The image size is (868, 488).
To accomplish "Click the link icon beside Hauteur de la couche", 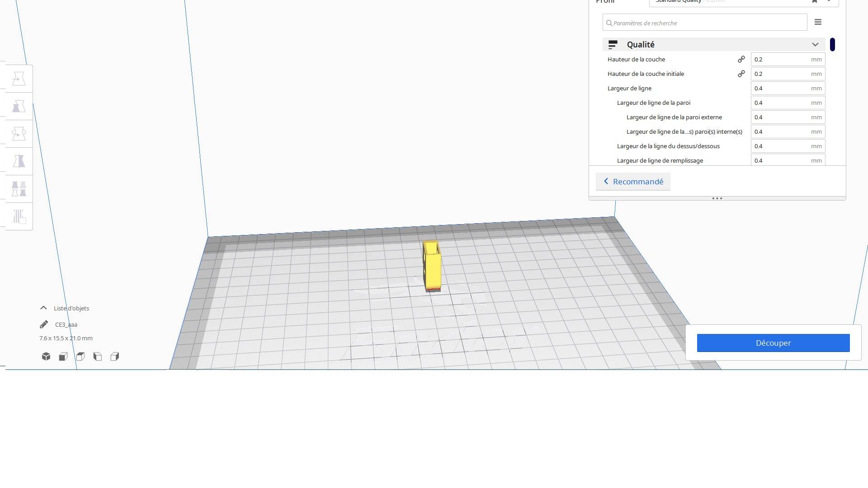I will pos(741,59).
